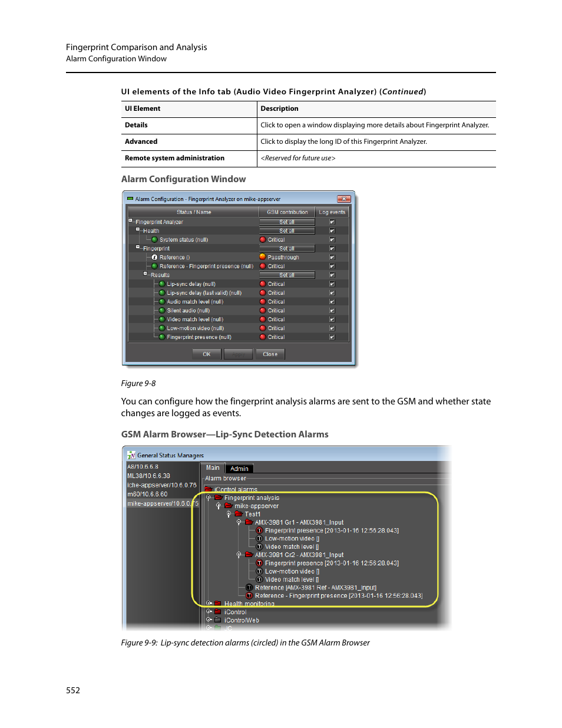Click the info icon beside Reference ()

[154, 258]
